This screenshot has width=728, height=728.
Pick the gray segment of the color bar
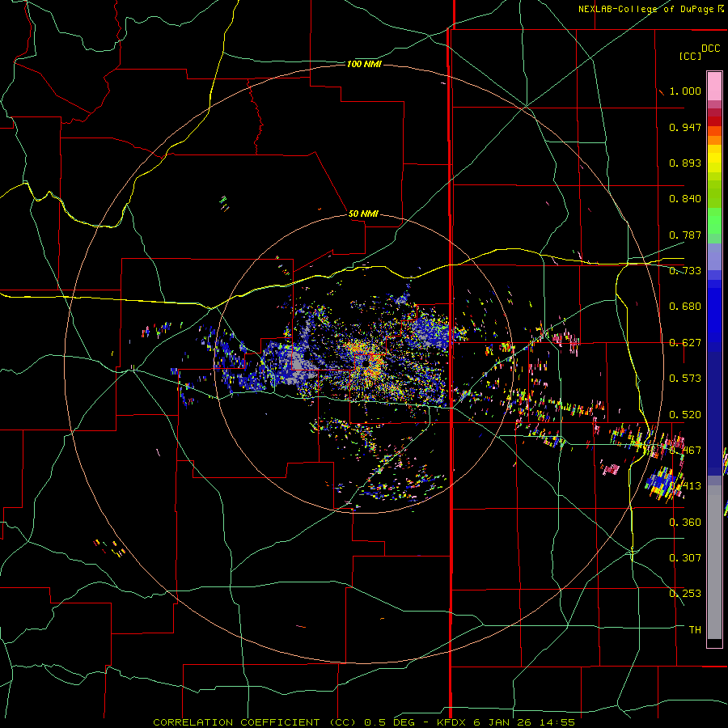pos(714,562)
